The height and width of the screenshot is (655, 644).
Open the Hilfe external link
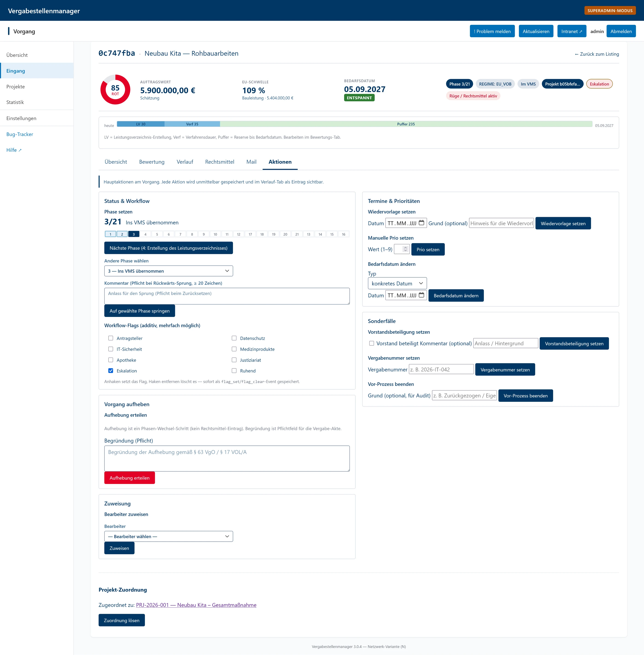point(37,150)
